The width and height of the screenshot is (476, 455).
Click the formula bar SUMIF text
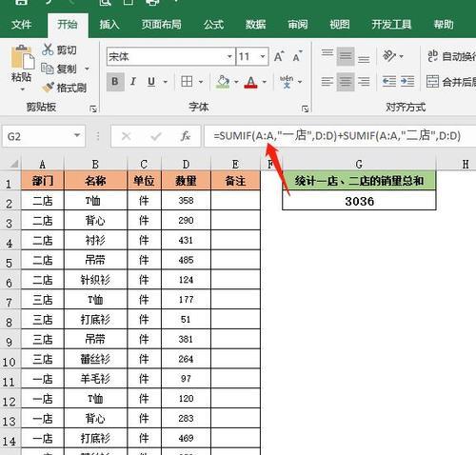(x=337, y=136)
